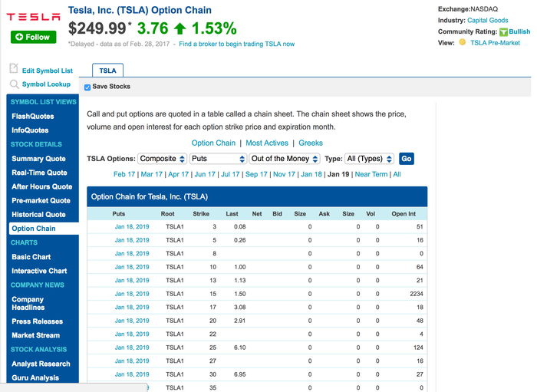Click the Symbol Lookup link

point(46,84)
